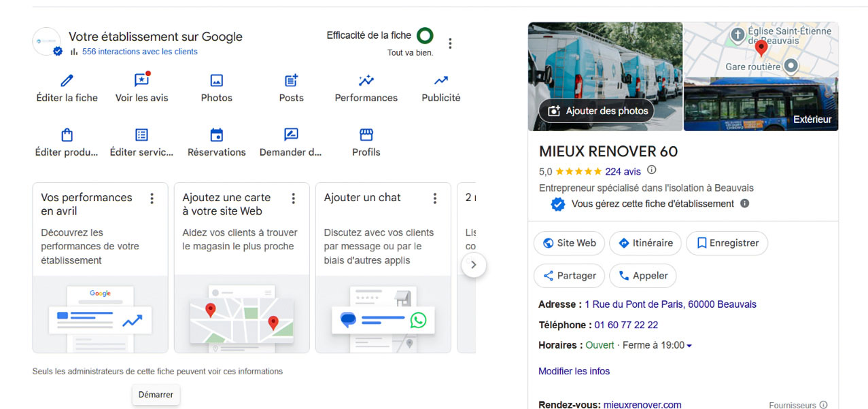
Task: Open Éditer la fiche pencil icon
Action: [67, 80]
